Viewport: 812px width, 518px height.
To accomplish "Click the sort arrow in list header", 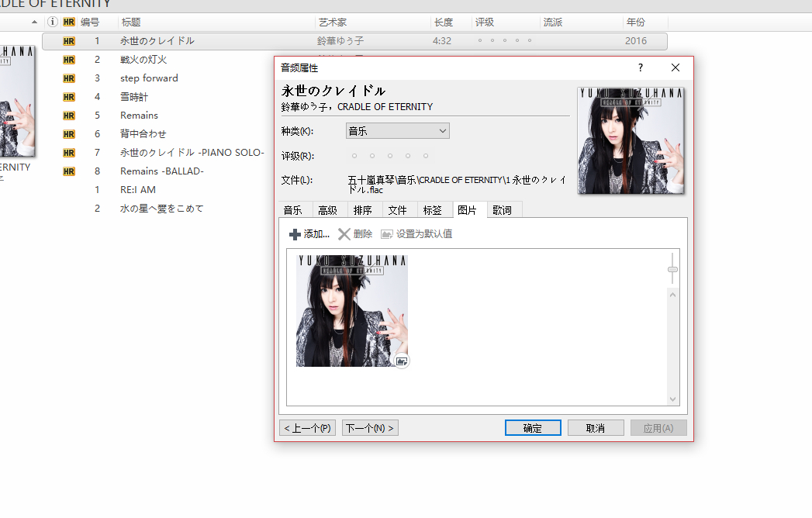I will [x=34, y=22].
